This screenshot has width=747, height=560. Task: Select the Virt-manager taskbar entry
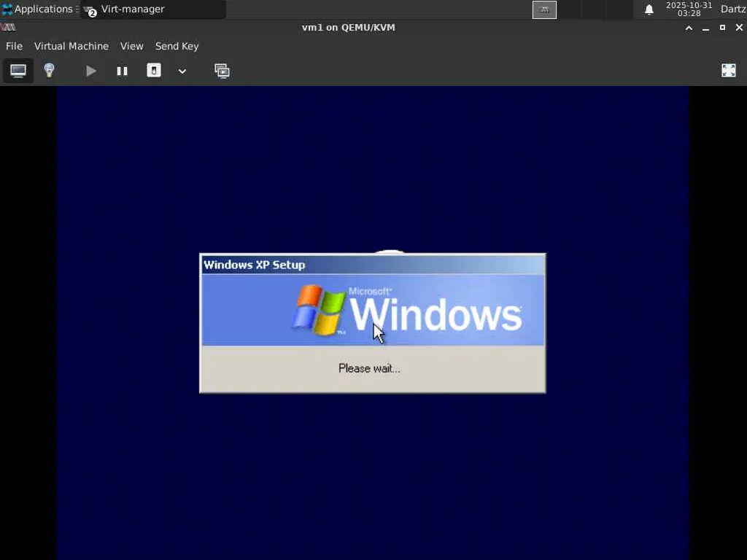pyautogui.click(x=152, y=9)
